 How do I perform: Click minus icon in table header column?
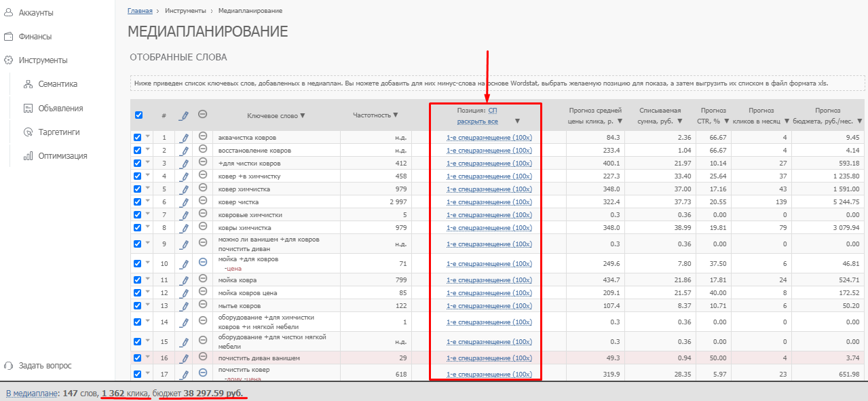(x=202, y=115)
